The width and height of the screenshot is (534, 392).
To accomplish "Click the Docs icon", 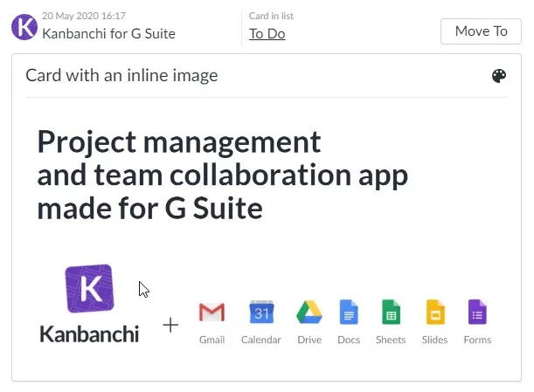I will click(x=349, y=312).
